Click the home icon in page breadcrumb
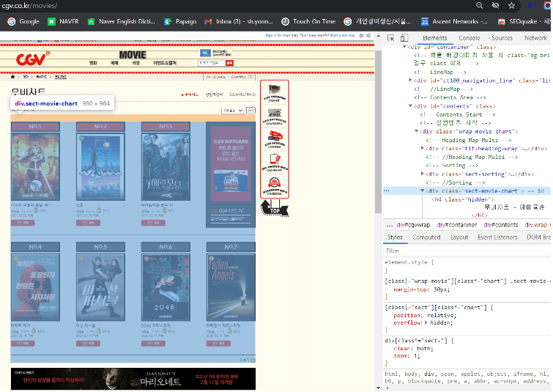553x392 pixels. pos(12,76)
